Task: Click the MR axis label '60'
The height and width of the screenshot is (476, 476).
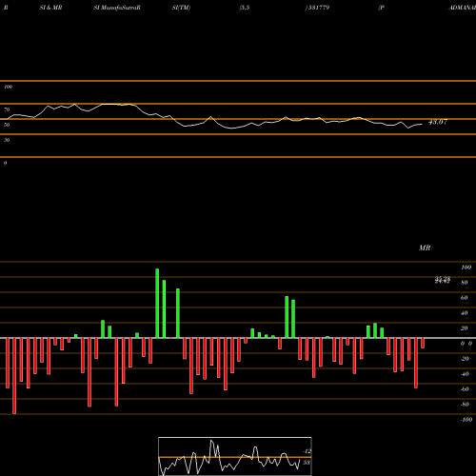Action: tap(465, 298)
